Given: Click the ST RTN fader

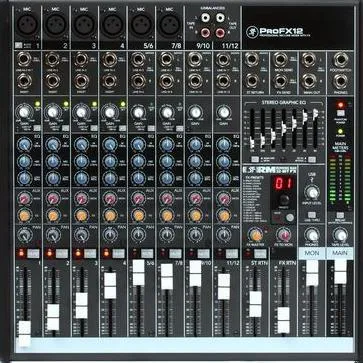Looking at the screenshot, I should pyautogui.click(x=255, y=304).
